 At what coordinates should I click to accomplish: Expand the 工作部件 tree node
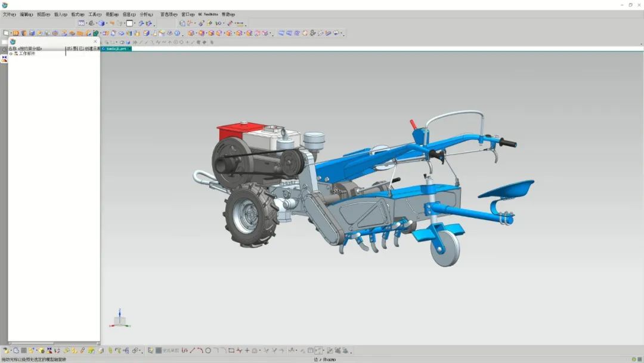coord(11,54)
